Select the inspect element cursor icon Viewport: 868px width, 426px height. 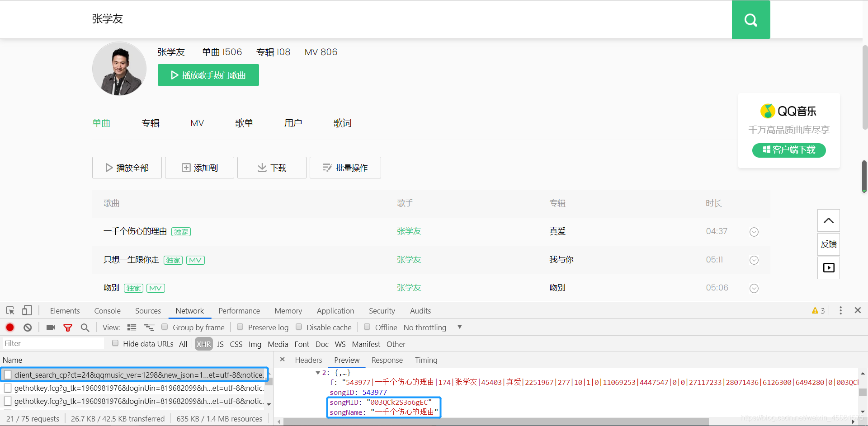coord(10,310)
